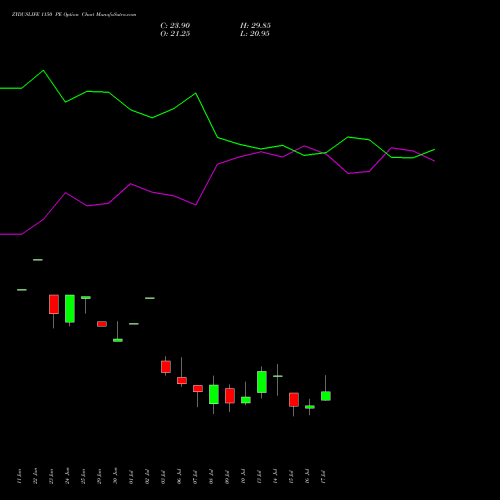The height and width of the screenshot is (500, 500).
Task: Select the last green candlestick for 17 Jul
Action: pyautogui.click(x=326, y=396)
